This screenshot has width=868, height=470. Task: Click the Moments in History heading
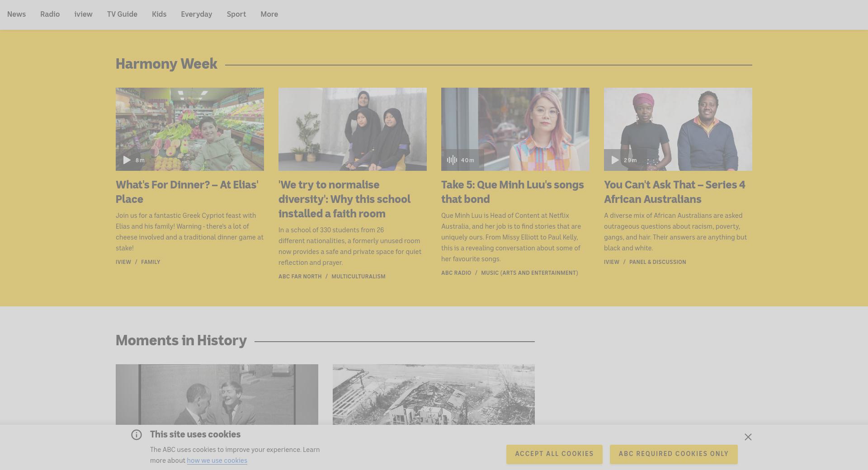click(x=181, y=340)
